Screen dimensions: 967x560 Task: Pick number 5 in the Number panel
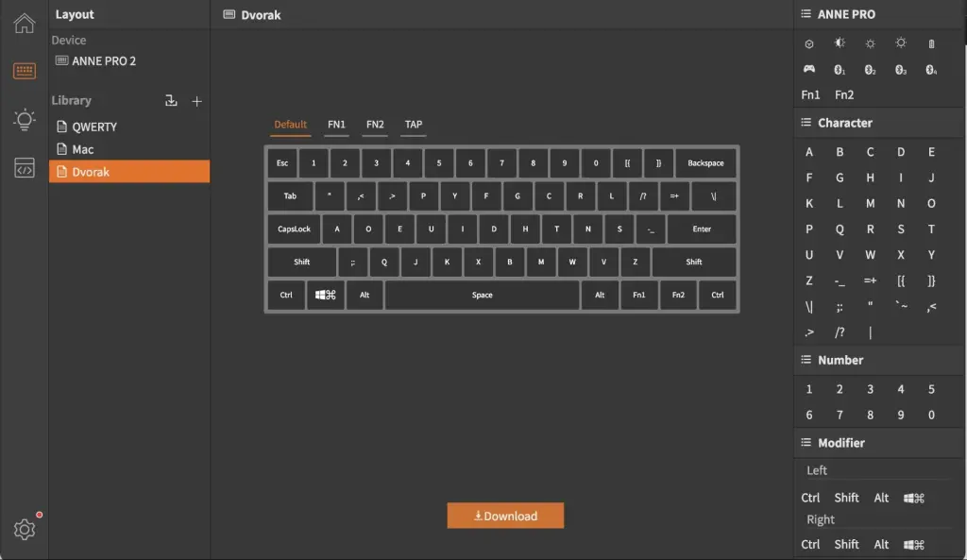(x=931, y=389)
